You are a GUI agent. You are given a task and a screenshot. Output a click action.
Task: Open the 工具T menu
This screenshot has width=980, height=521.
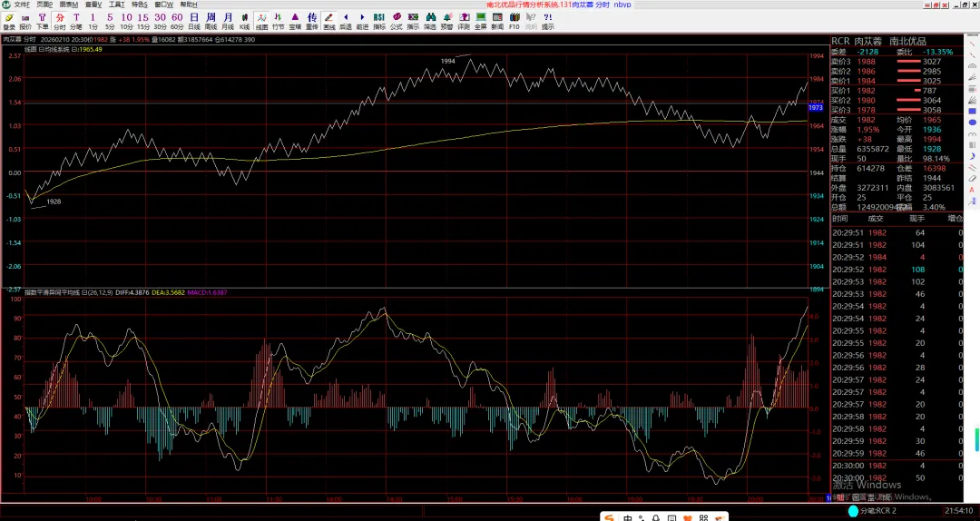(x=117, y=5)
